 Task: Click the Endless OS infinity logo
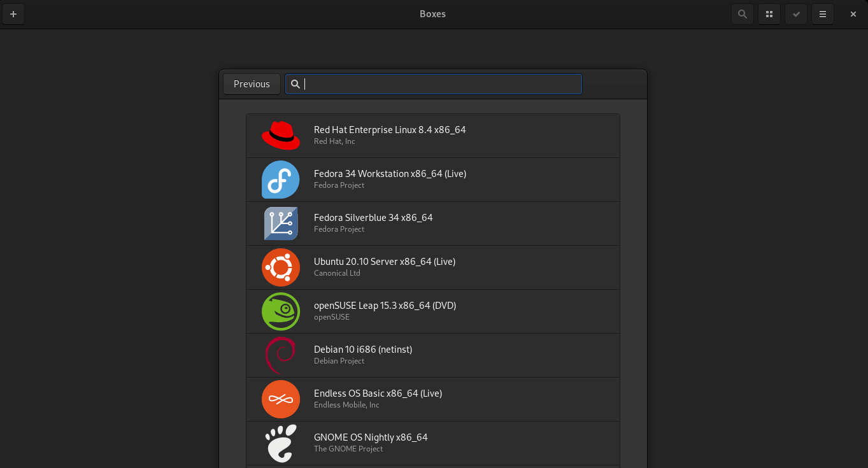[281, 399]
